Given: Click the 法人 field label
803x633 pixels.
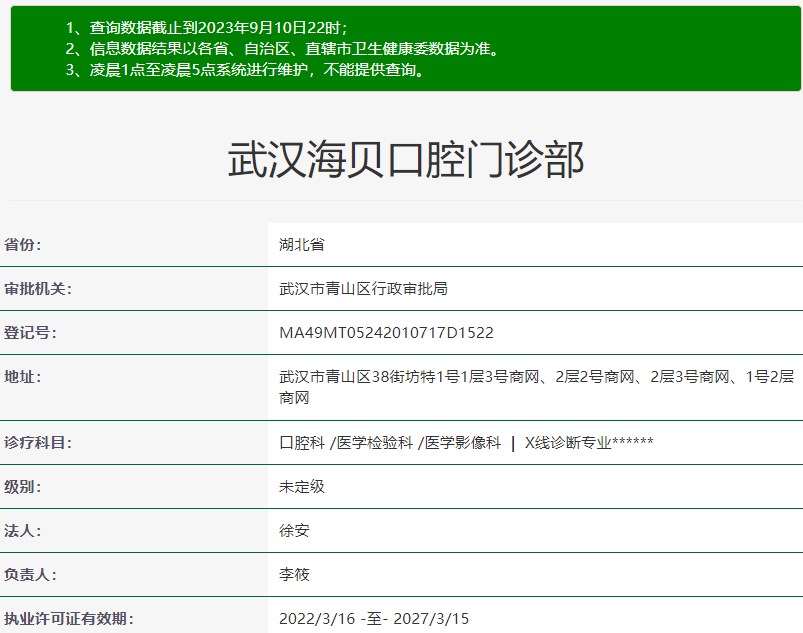Looking at the screenshot, I should click(23, 531).
